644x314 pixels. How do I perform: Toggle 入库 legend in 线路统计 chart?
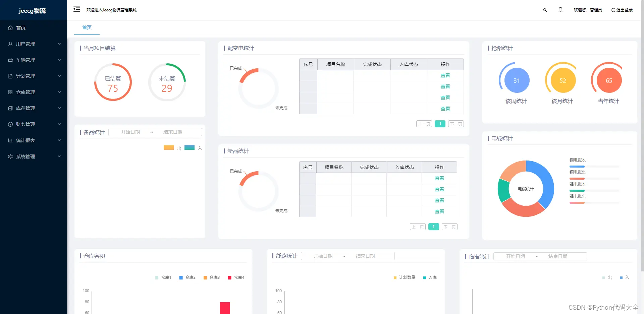[x=430, y=277]
